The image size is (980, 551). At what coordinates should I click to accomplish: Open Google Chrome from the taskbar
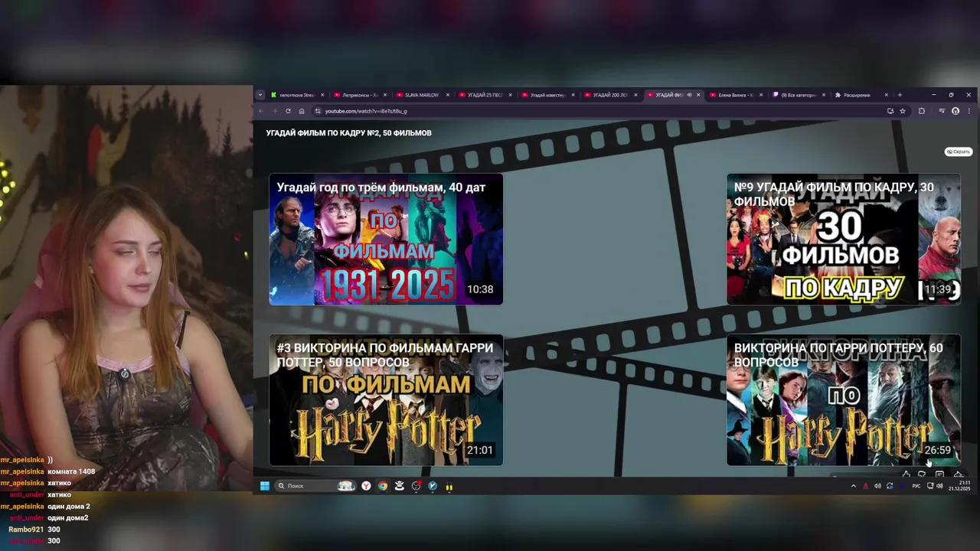pyautogui.click(x=383, y=486)
